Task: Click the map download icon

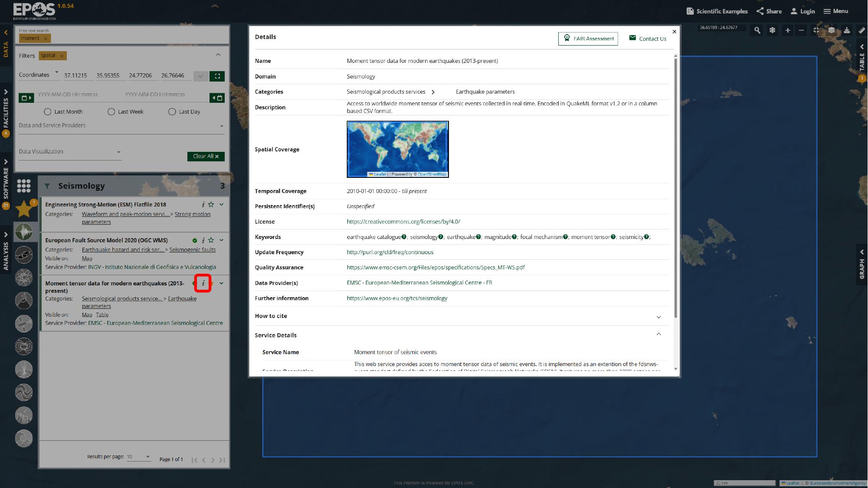Action: coord(846,30)
